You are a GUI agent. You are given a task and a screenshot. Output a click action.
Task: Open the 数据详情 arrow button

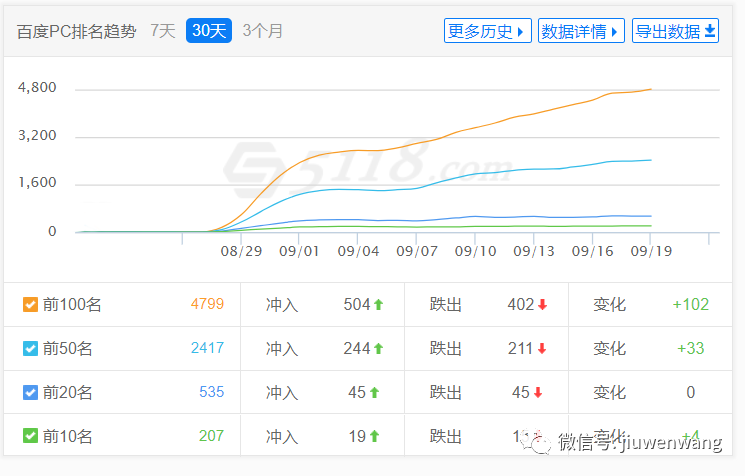613,31
